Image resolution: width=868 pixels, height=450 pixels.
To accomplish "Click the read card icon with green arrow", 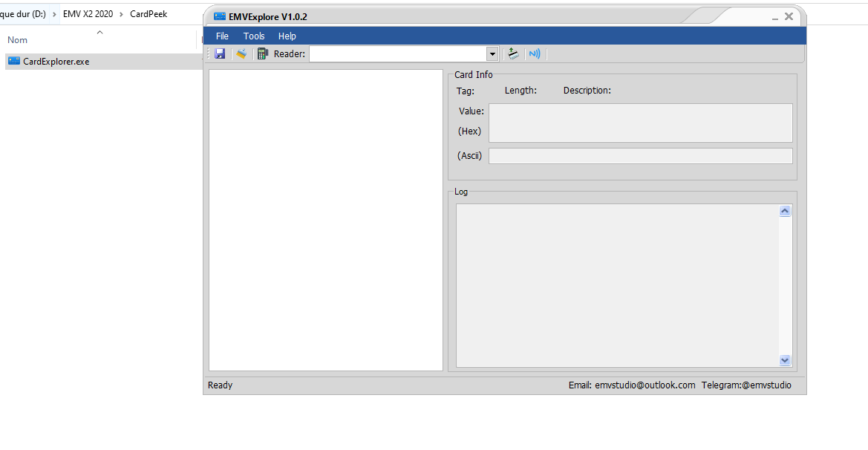I will 513,53.
